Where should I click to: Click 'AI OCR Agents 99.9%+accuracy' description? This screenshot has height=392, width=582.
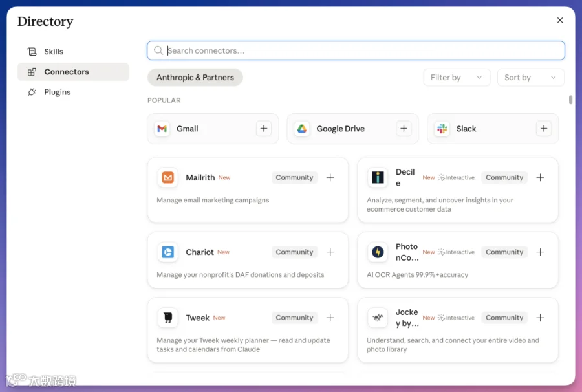point(417,275)
